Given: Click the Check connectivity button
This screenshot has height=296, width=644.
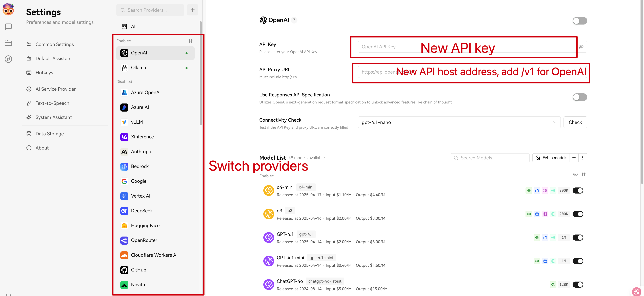Looking at the screenshot, I should coord(575,122).
